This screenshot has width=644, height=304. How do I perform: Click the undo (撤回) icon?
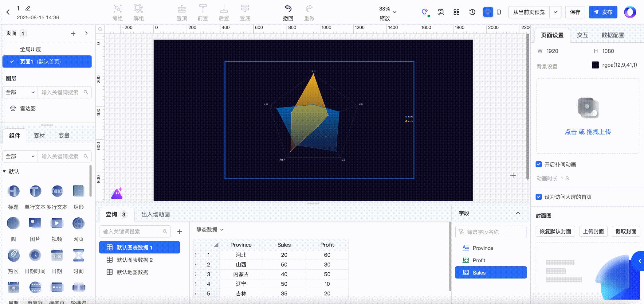pos(288,9)
